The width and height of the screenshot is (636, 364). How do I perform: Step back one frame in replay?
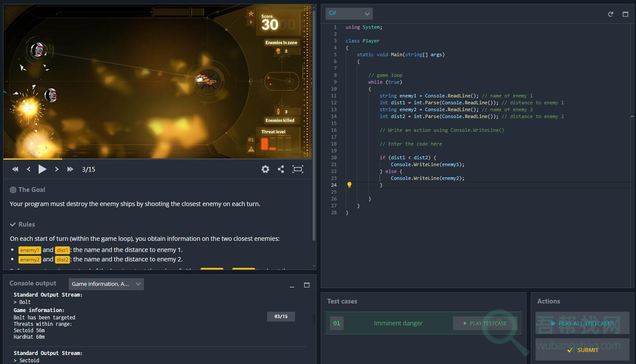click(x=29, y=169)
